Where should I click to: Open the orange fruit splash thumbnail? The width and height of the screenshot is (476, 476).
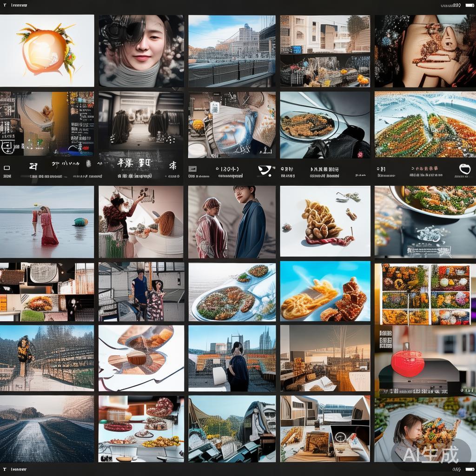[x=46, y=50]
